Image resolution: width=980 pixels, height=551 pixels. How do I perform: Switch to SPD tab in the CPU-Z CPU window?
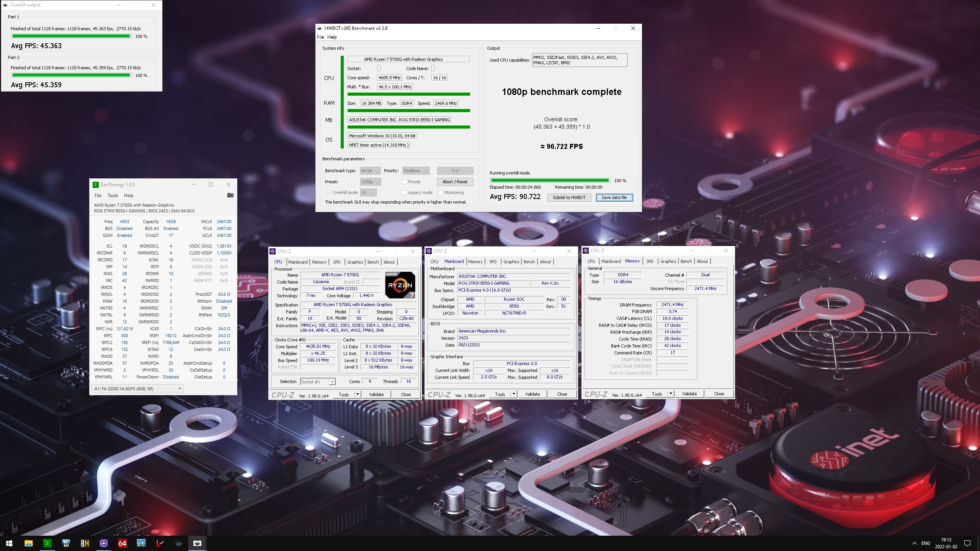coord(336,262)
